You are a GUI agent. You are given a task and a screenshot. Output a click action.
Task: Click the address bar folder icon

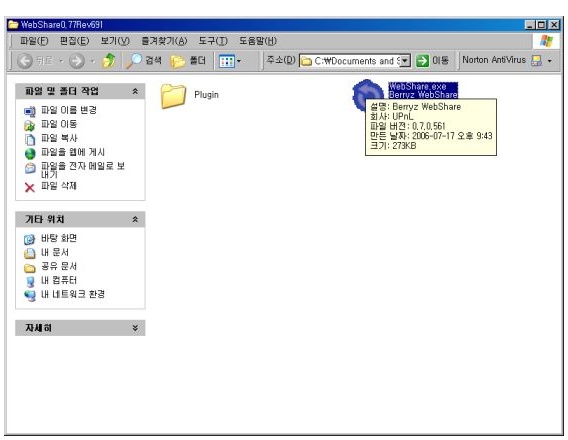point(307,61)
